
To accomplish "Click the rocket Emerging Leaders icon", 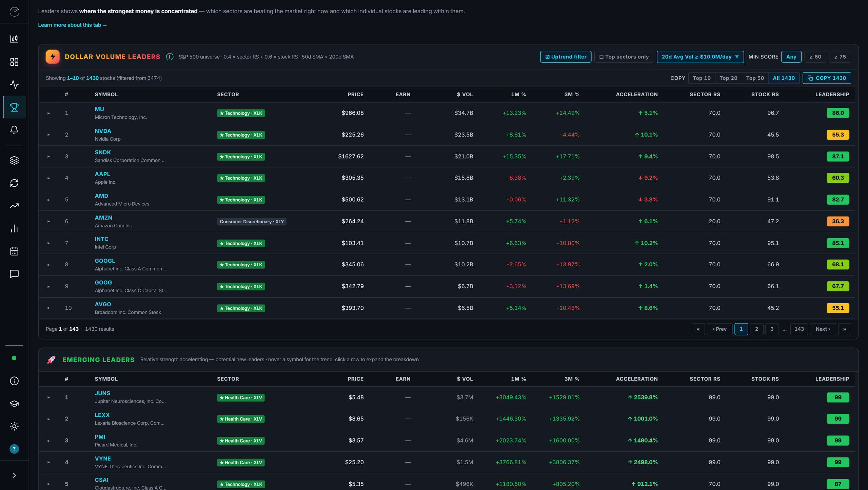I will pos(51,360).
